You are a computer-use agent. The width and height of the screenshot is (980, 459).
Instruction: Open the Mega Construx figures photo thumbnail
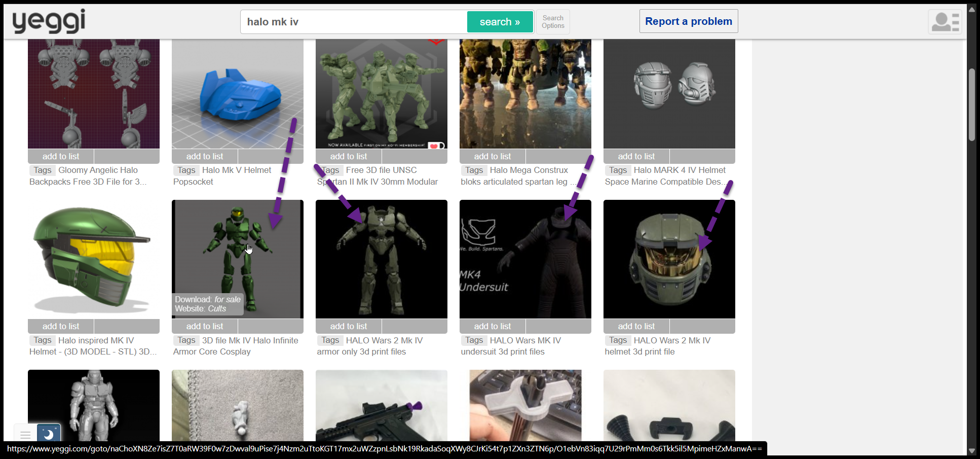pos(525,94)
